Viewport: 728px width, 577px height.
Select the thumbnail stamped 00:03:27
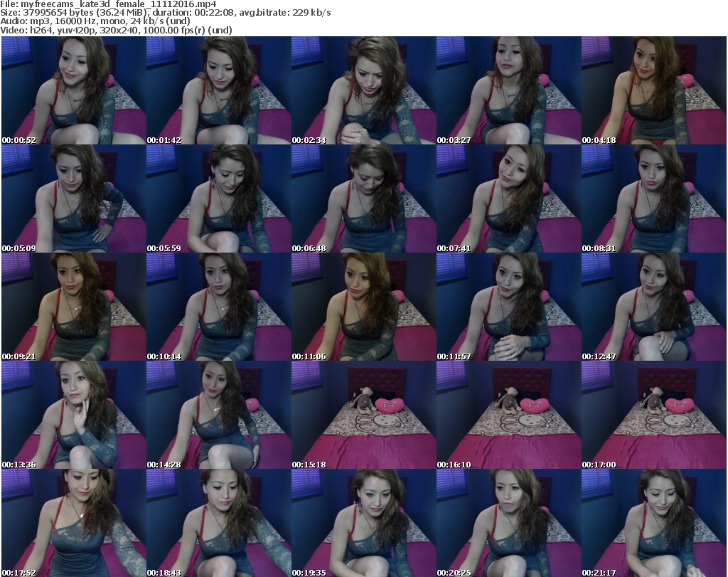(508, 90)
